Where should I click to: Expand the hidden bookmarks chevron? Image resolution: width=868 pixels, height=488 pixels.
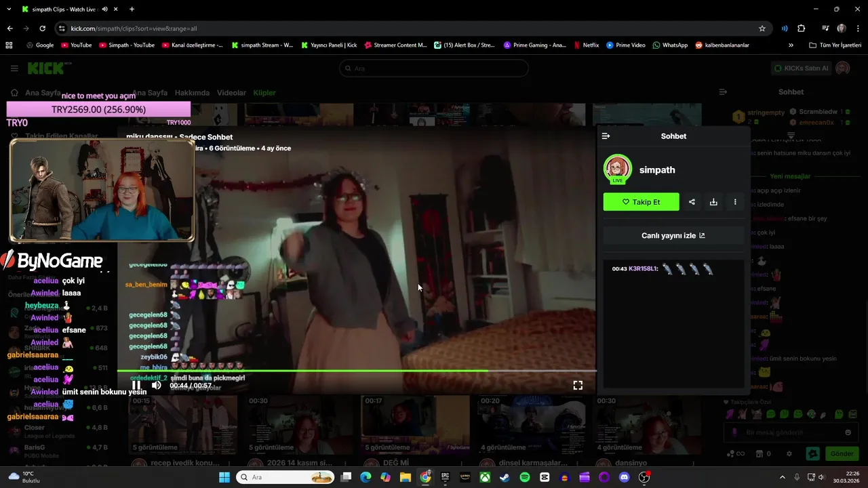coord(791,45)
